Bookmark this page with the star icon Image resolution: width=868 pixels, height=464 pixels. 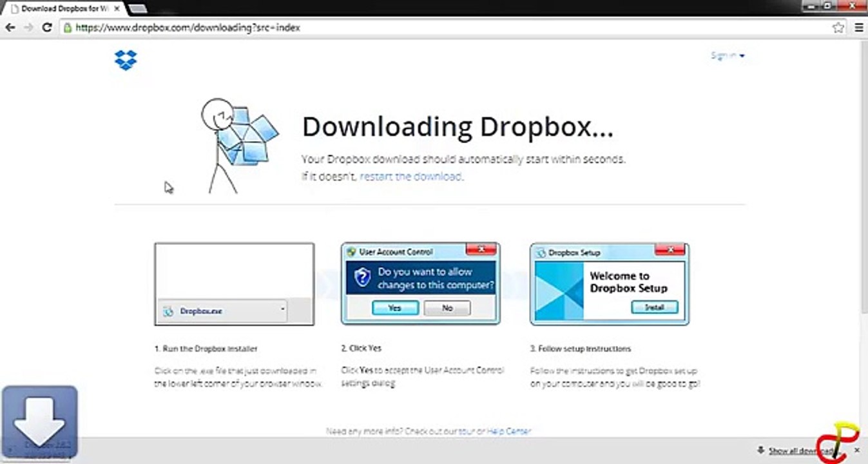click(x=838, y=28)
